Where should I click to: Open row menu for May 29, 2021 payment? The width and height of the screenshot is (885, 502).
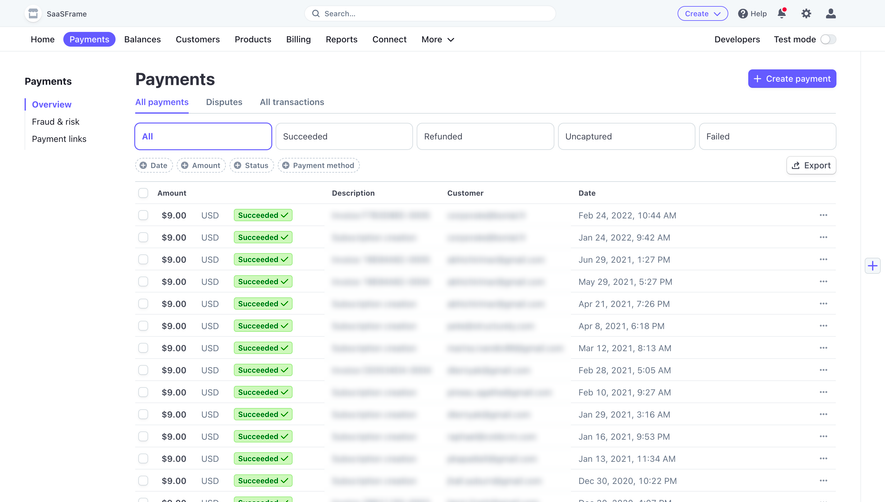click(823, 281)
